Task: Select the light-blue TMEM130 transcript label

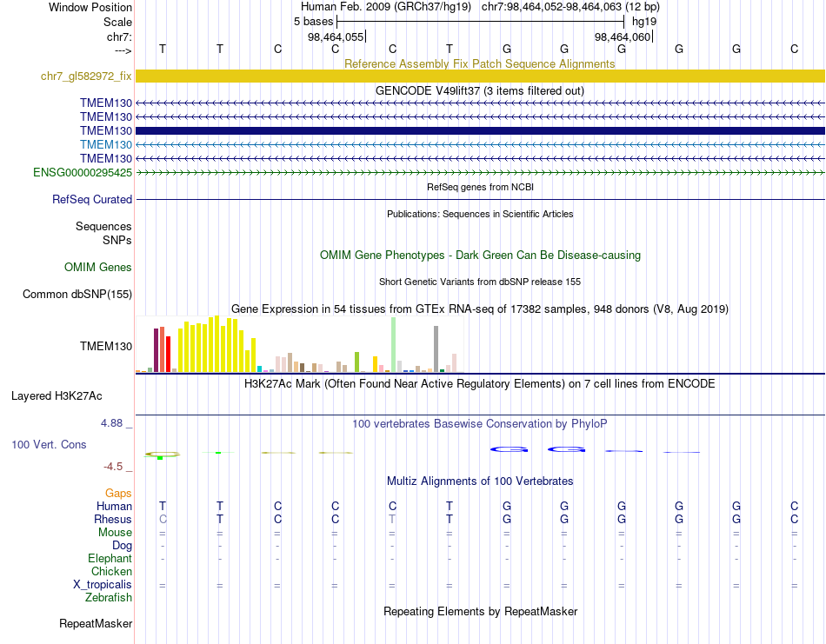Action: tap(106, 145)
